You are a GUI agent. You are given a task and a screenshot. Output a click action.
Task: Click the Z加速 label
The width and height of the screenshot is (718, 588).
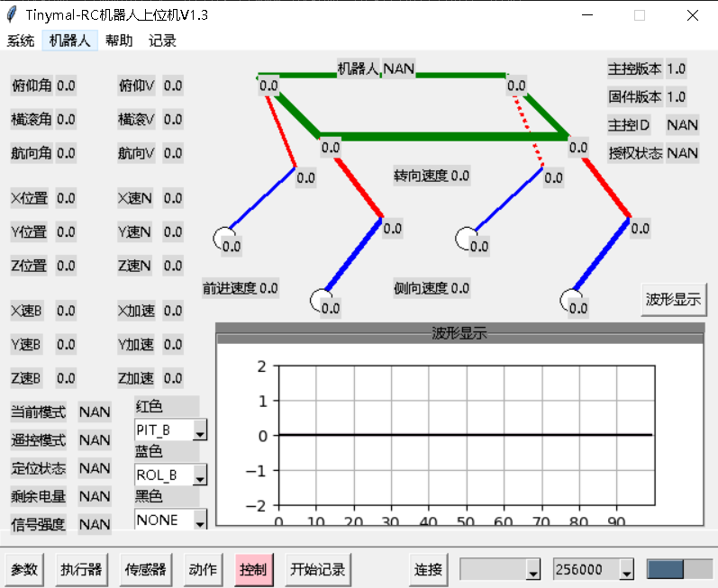click(x=136, y=378)
